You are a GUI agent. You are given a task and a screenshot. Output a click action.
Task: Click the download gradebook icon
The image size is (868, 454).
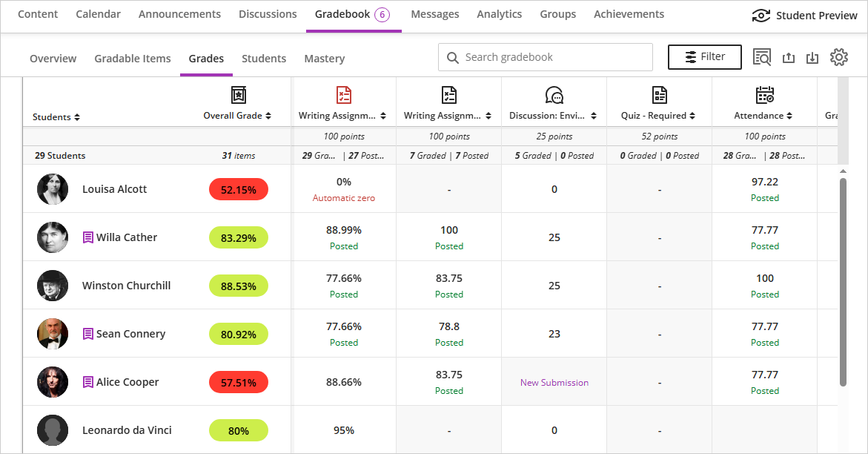[x=812, y=58]
